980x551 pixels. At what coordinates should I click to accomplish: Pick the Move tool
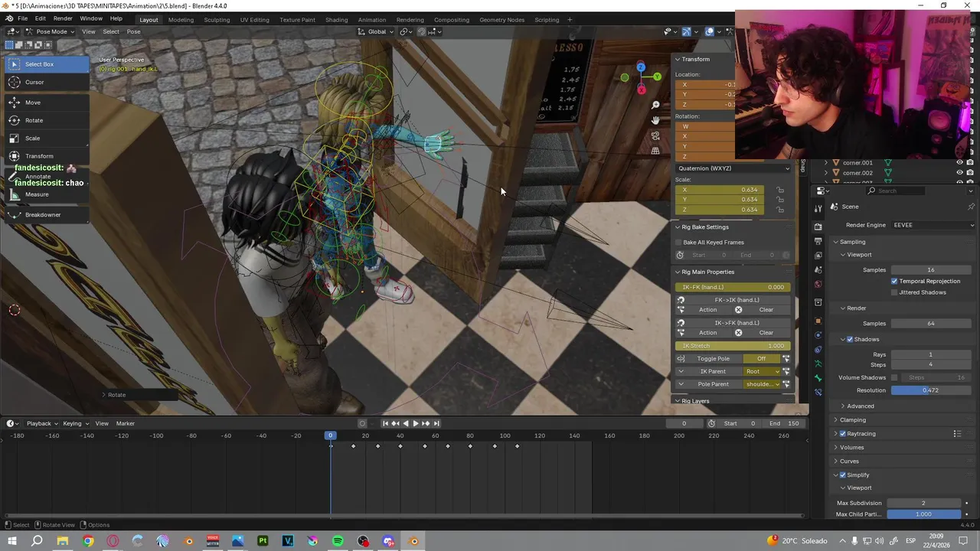[46, 103]
